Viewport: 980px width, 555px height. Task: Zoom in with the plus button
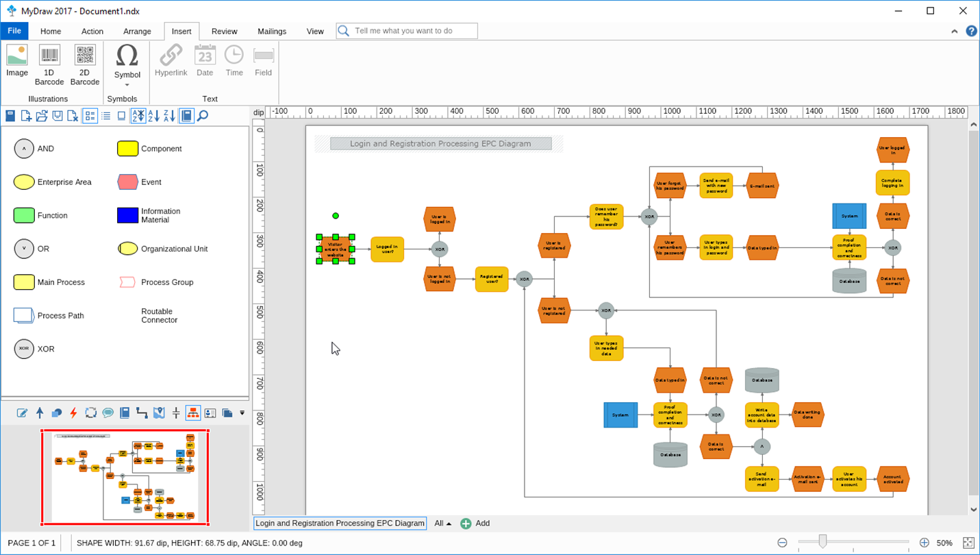pos(924,543)
